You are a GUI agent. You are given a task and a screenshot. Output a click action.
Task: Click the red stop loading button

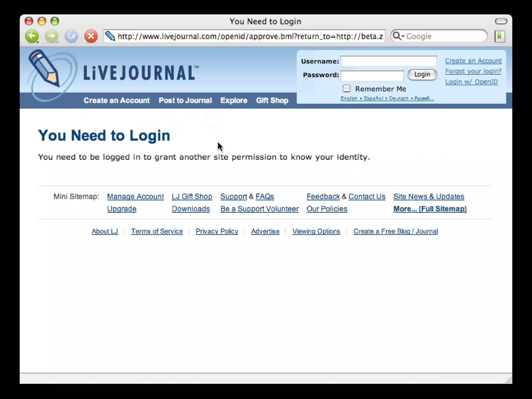[x=91, y=36]
